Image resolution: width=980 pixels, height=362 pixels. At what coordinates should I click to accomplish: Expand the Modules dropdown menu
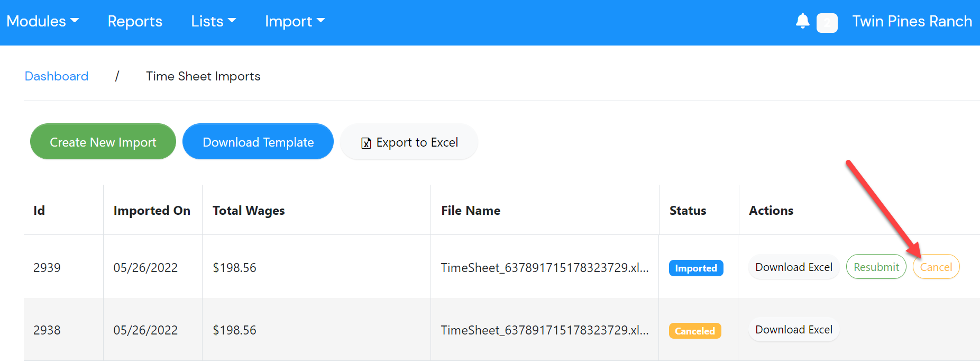click(x=43, y=21)
